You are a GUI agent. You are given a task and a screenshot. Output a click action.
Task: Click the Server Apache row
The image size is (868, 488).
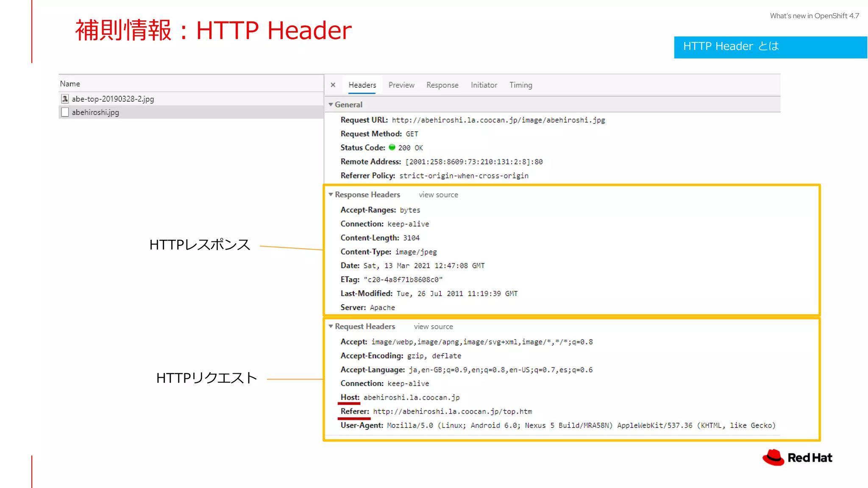point(367,308)
